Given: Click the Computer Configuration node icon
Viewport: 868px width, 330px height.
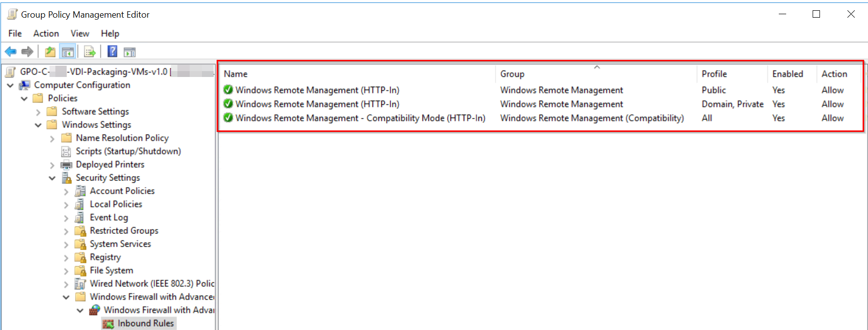Looking at the screenshot, I should click(x=24, y=85).
